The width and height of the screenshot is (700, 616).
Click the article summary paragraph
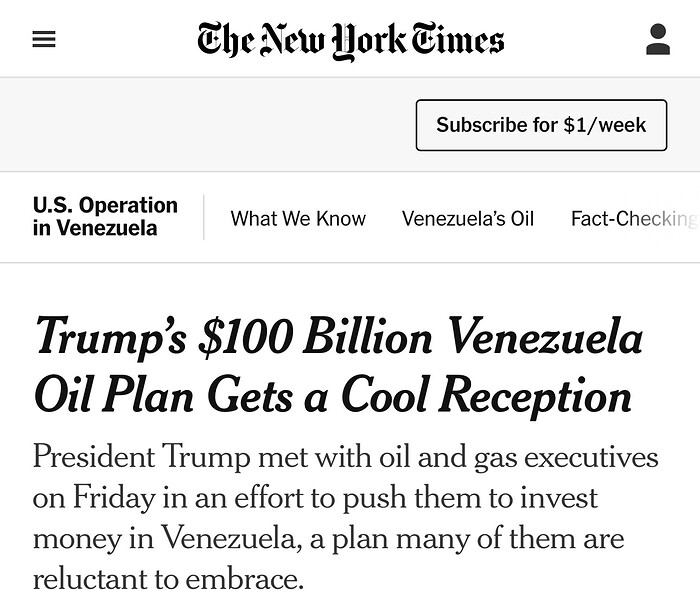tap(345, 517)
